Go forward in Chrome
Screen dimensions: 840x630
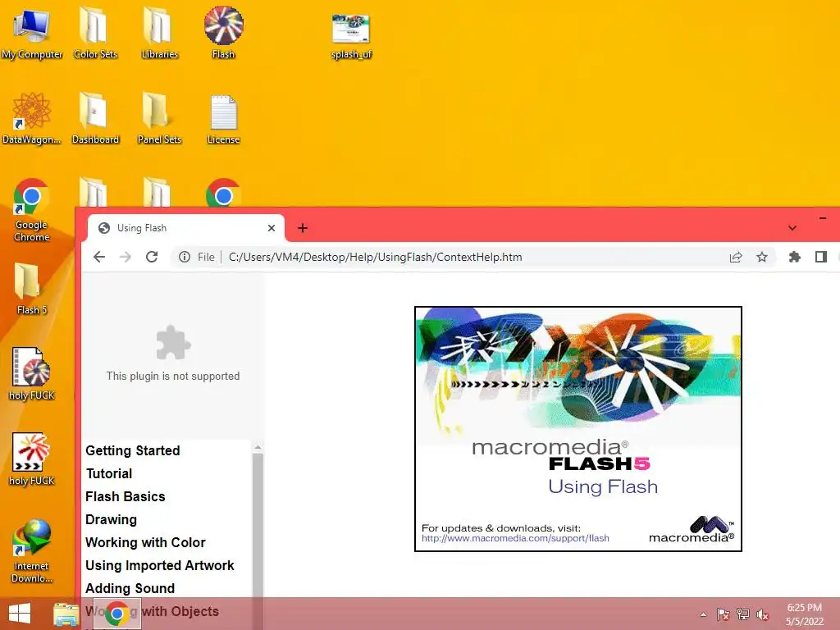[126, 257]
